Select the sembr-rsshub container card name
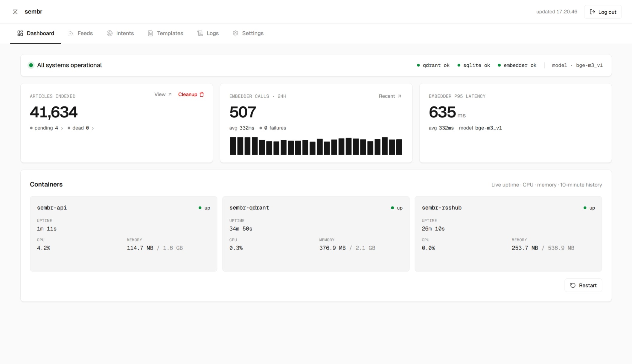 (441, 208)
